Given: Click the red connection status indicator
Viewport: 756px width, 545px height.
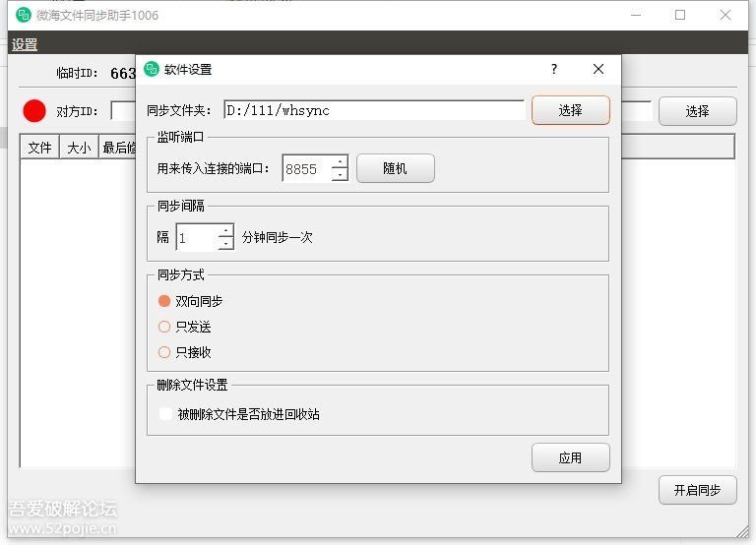Looking at the screenshot, I should (x=35, y=111).
